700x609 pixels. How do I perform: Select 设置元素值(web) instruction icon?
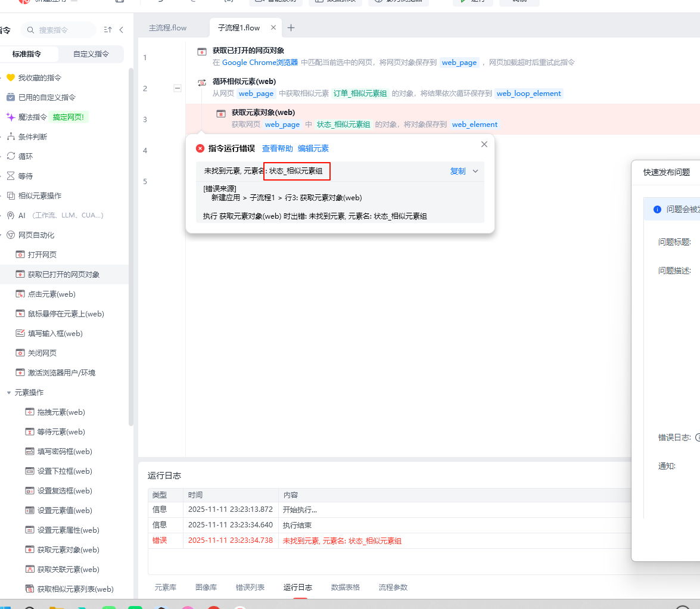(29, 510)
